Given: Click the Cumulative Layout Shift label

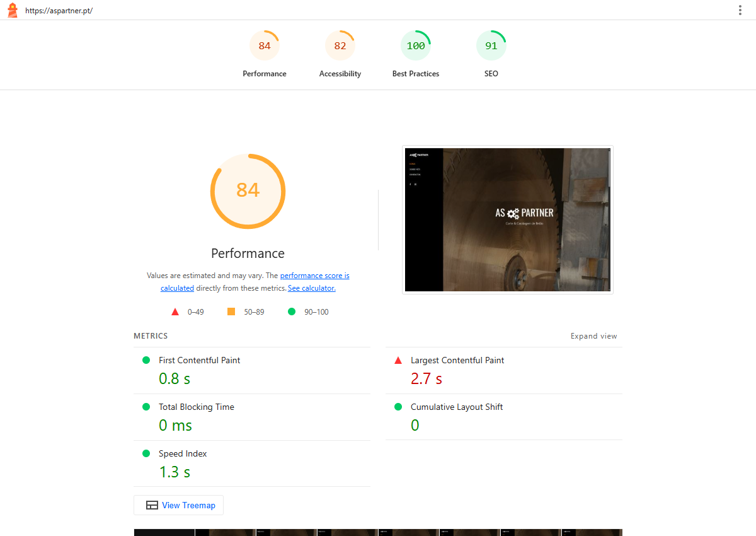Looking at the screenshot, I should point(457,407).
